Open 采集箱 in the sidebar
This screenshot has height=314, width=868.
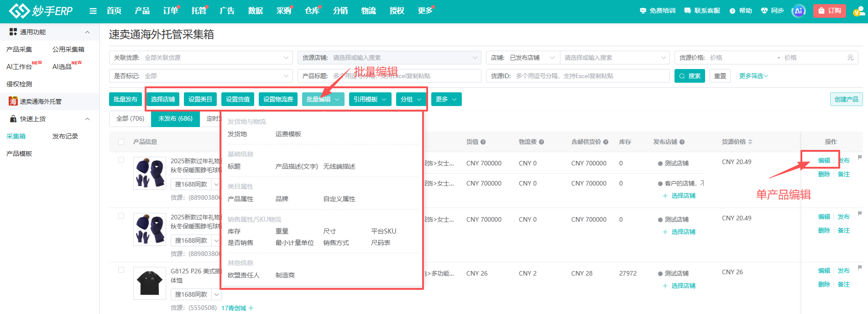(16, 136)
